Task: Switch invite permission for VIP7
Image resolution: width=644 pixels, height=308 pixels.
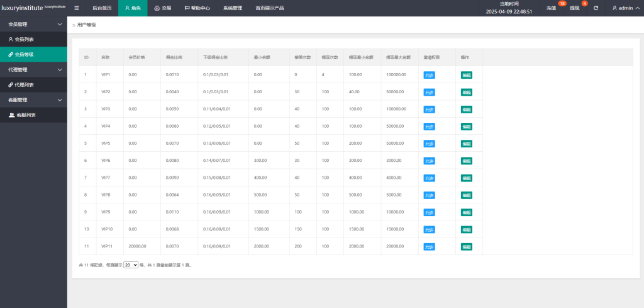Action: click(429, 178)
